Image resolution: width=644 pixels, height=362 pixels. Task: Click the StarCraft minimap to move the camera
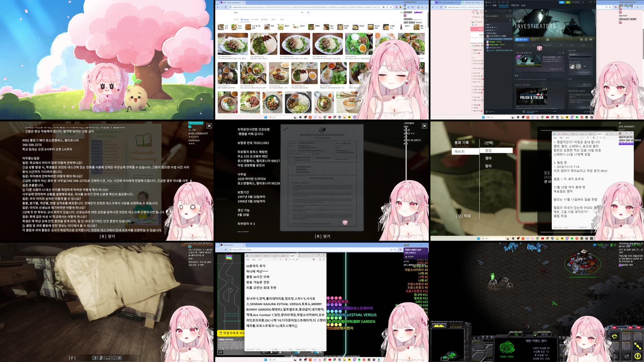(x=448, y=345)
